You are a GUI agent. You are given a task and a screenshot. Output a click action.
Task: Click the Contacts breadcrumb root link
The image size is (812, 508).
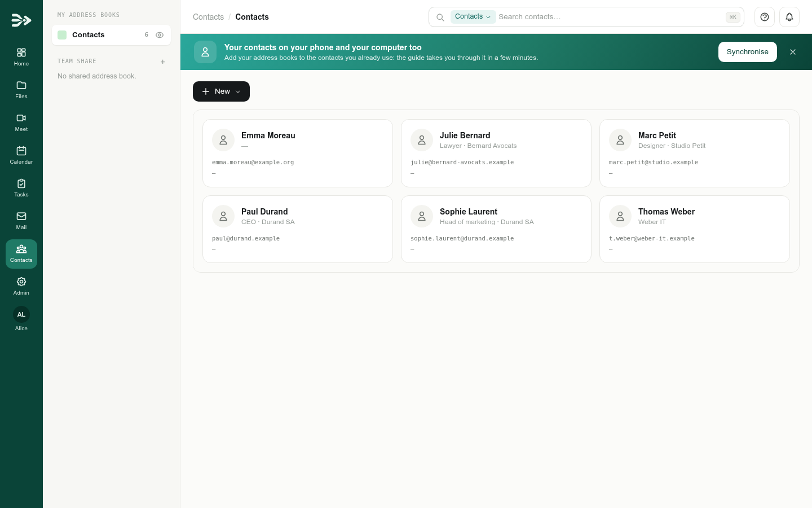pyautogui.click(x=208, y=17)
